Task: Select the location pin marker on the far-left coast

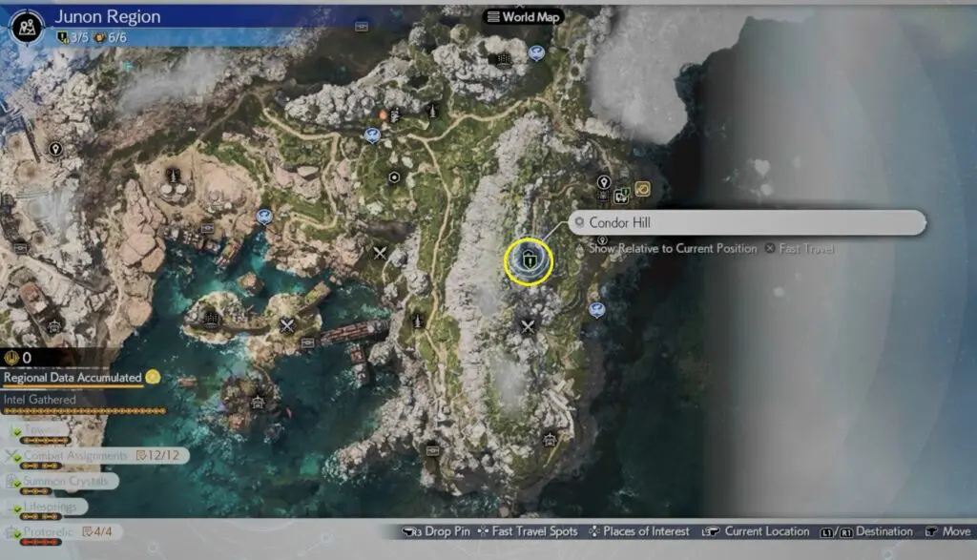Action: pyautogui.click(x=56, y=149)
